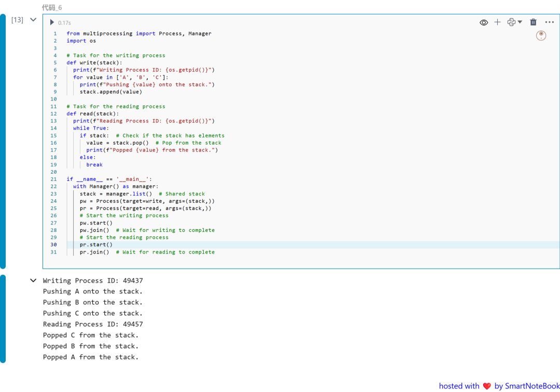
Task: Click output 'Popped C from the stack.'
Action: tap(91, 335)
